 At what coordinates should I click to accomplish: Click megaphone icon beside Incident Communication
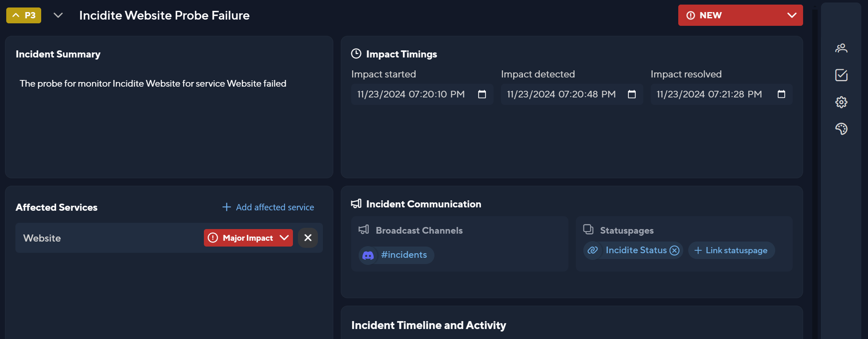click(356, 204)
